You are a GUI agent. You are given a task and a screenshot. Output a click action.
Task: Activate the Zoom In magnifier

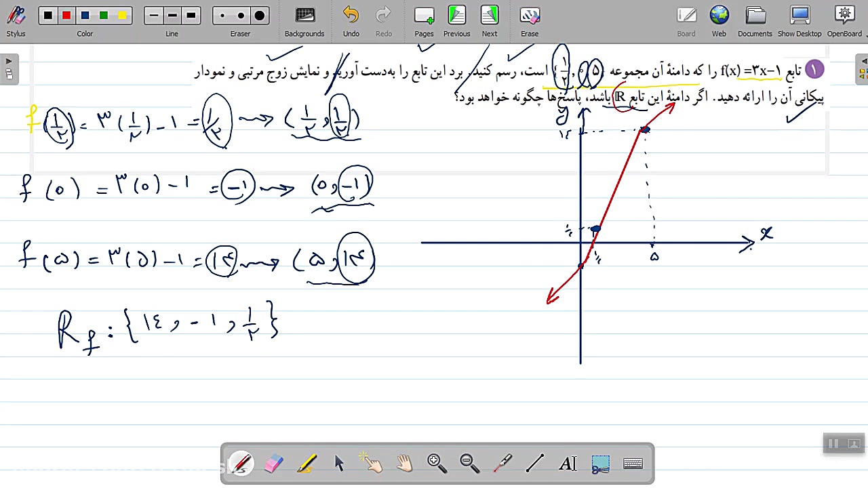tap(437, 464)
